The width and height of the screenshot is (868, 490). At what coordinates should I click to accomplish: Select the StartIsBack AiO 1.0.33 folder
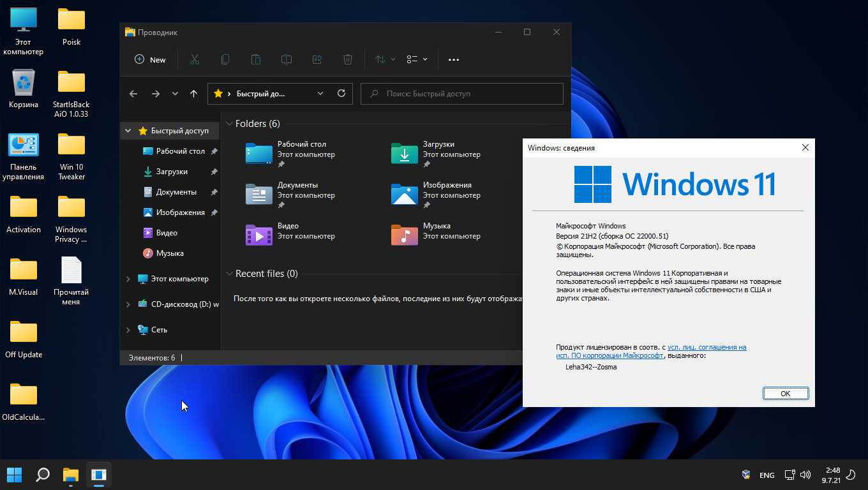[71, 94]
